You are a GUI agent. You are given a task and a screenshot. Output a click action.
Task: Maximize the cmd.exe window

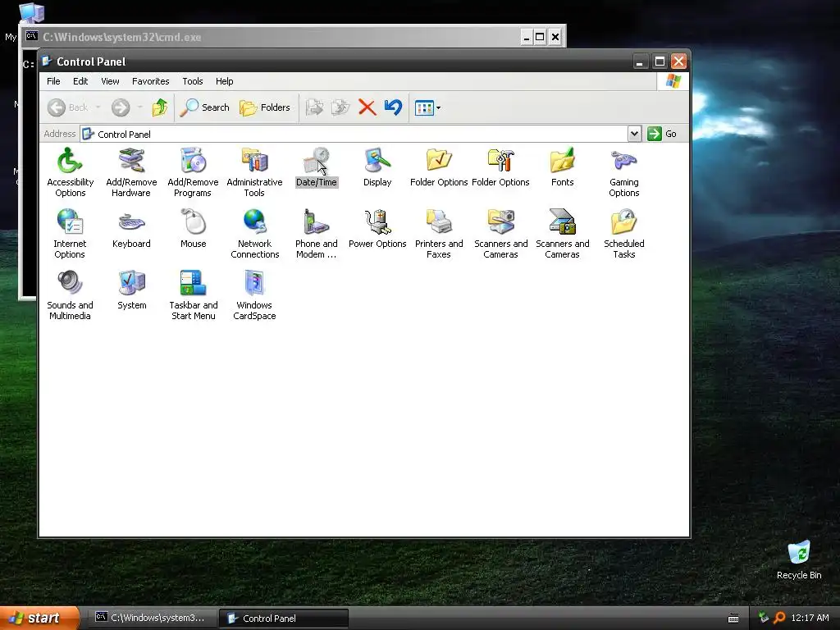[x=540, y=37]
